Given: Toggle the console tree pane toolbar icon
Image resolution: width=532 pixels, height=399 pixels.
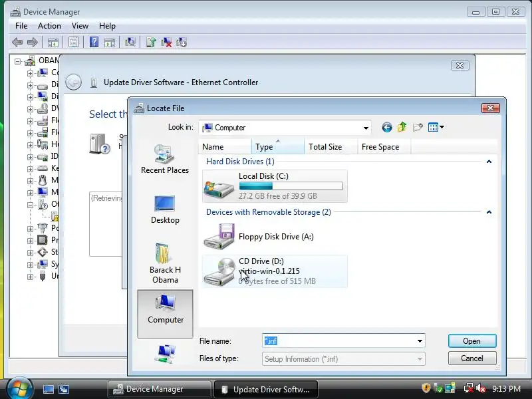Looking at the screenshot, I should [53, 43].
